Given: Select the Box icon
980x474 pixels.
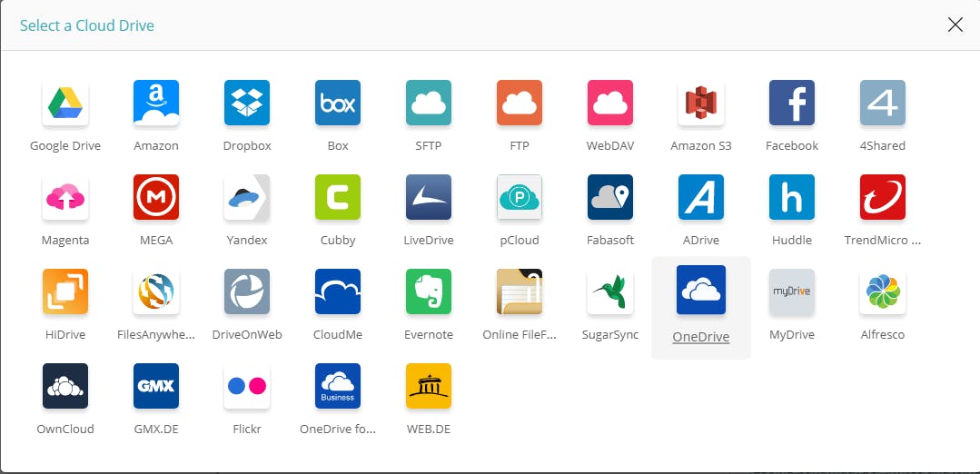Looking at the screenshot, I should tap(338, 103).
